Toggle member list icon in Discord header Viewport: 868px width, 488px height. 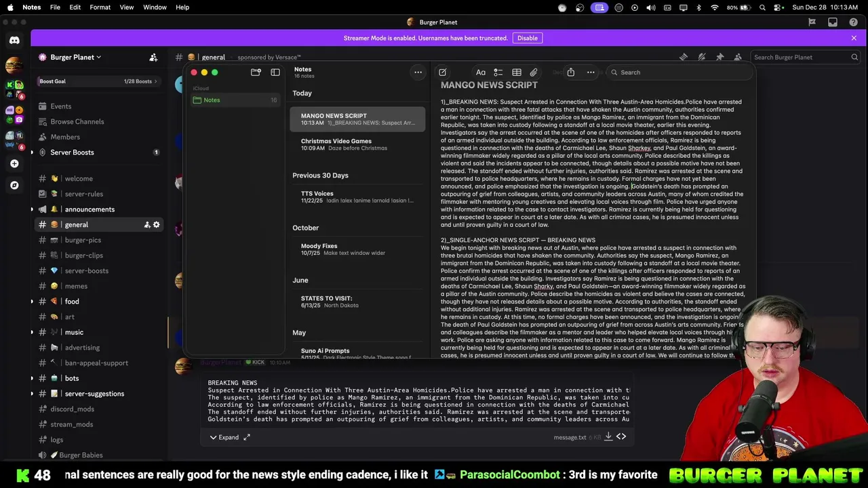738,58
